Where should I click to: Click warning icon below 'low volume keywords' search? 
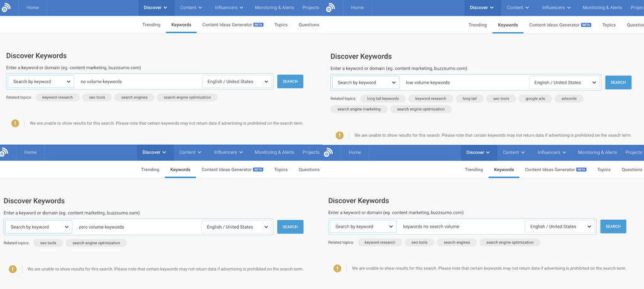pos(340,135)
